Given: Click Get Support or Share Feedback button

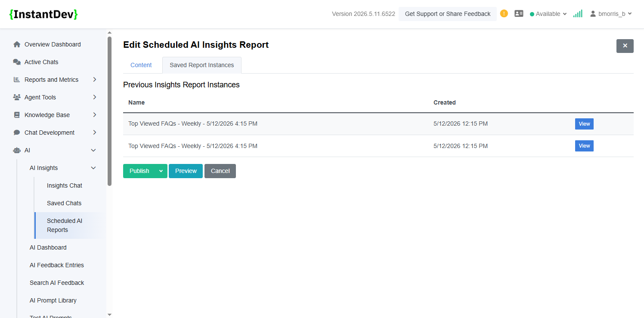Looking at the screenshot, I should tap(448, 14).
